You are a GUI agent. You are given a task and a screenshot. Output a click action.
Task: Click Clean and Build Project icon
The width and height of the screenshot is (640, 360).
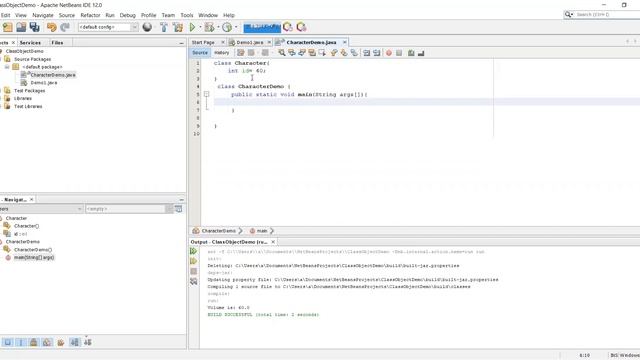[178, 27]
